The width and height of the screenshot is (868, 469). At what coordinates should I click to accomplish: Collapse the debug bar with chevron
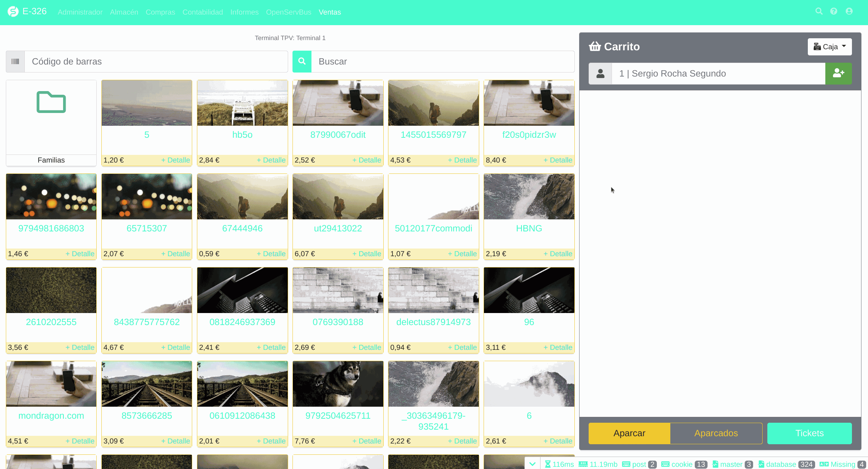tap(532, 464)
